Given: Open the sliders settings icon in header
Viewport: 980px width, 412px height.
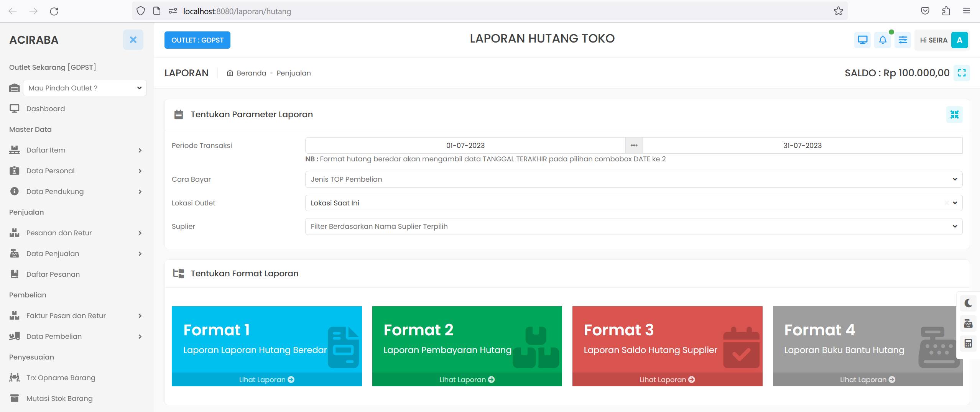Looking at the screenshot, I should pyautogui.click(x=903, y=40).
